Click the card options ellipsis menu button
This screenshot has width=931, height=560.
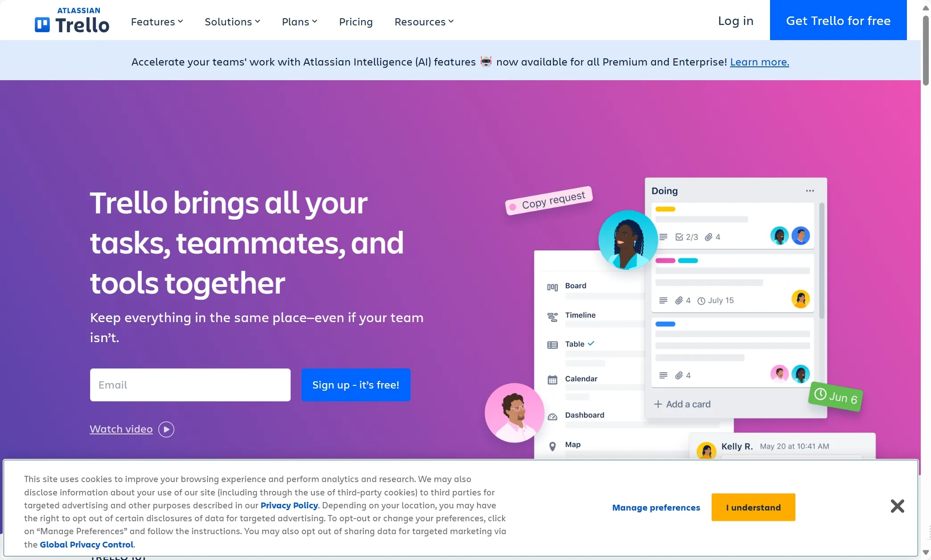tap(810, 191)
